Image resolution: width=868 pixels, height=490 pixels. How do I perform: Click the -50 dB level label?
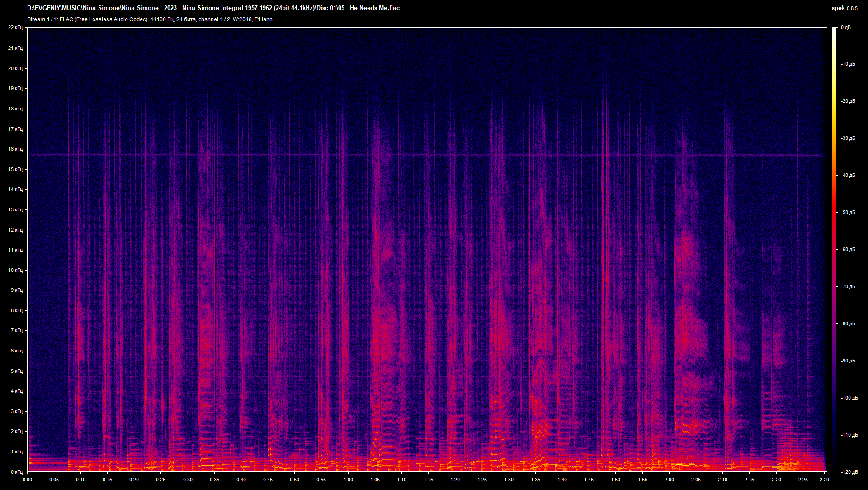point(848,212)
